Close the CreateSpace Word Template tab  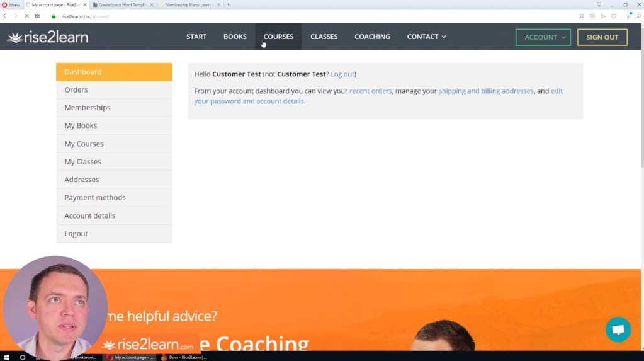click(x=152, y=4)
